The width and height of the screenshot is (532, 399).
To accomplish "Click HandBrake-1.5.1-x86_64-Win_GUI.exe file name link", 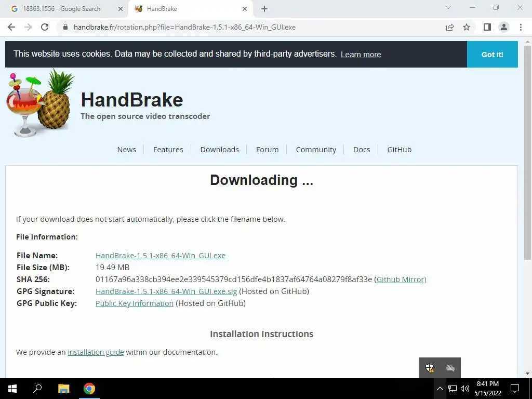I will tap(161, 256).
